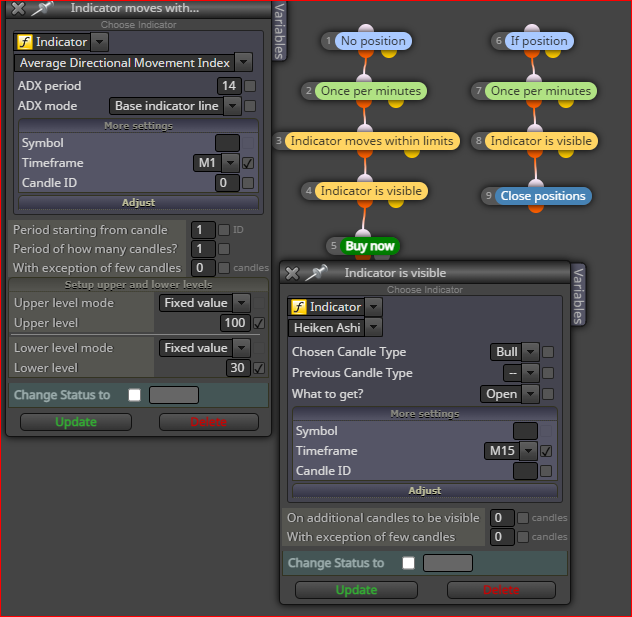Expand the M15 Timeframe dropdown
Image resolution: width=632 pixels, height=617 pixels.
pos(528,451)
